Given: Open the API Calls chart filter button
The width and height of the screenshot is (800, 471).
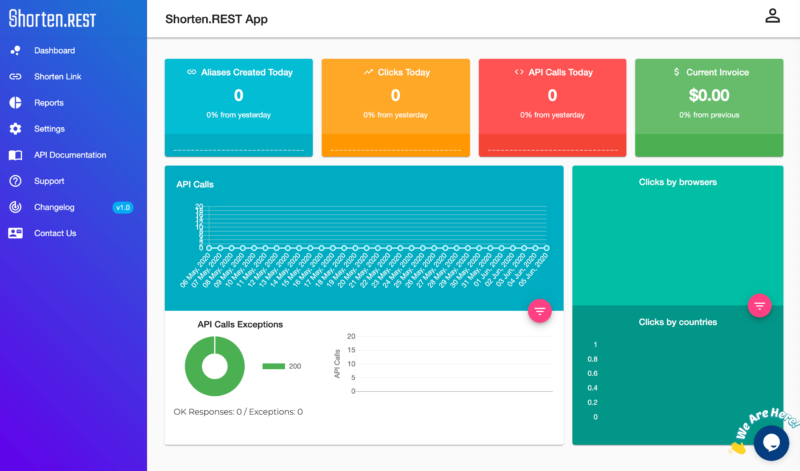Looking at the screenshot, I should click(x=539, y=311).
